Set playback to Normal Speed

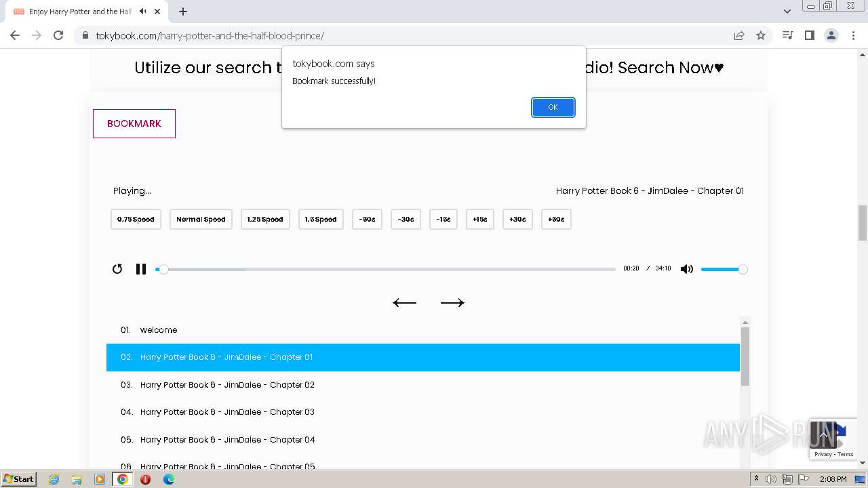[201, 220]
